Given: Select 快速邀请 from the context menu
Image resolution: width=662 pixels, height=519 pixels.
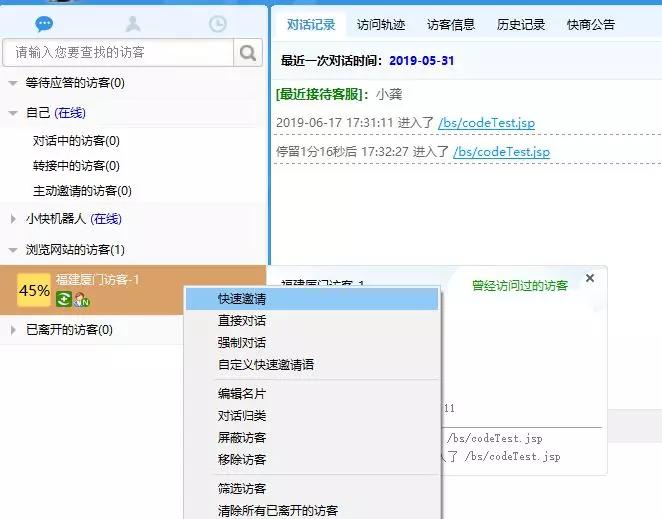Looking at the screenshot, I should coord(242,299).
